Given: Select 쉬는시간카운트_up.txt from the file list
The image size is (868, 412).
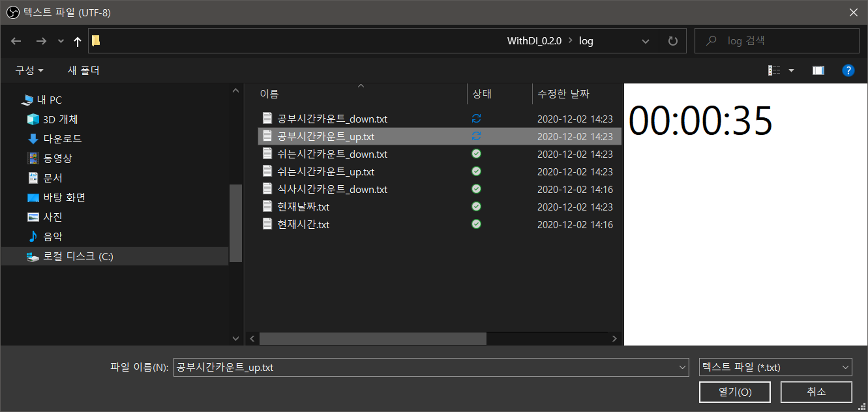Looking at the screenshot, I should tap(326, 171).
